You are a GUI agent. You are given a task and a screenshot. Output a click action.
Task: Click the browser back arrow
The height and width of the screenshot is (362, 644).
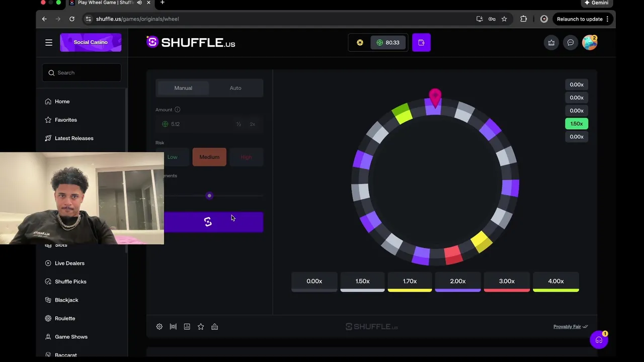(44, 19)
